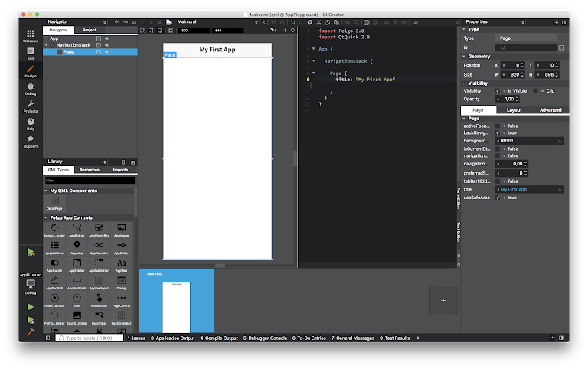Select the AppMap component icon

tap(77, 247)
